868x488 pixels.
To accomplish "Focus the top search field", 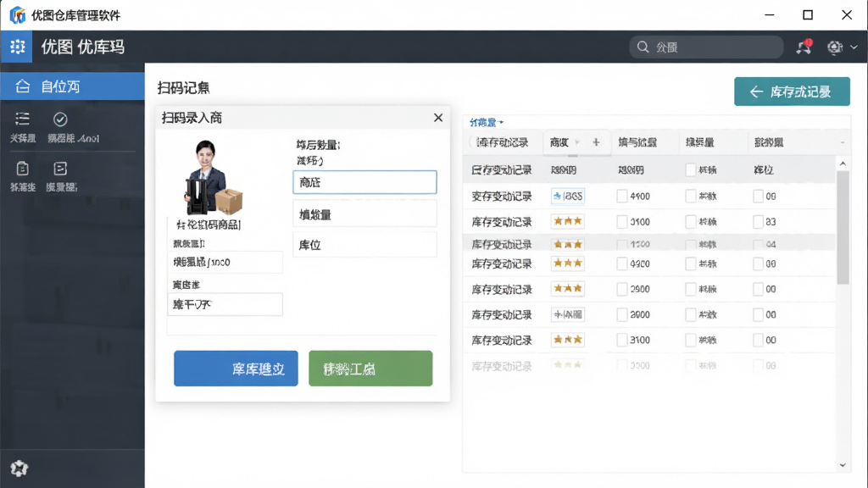I will tap(706, 47).
